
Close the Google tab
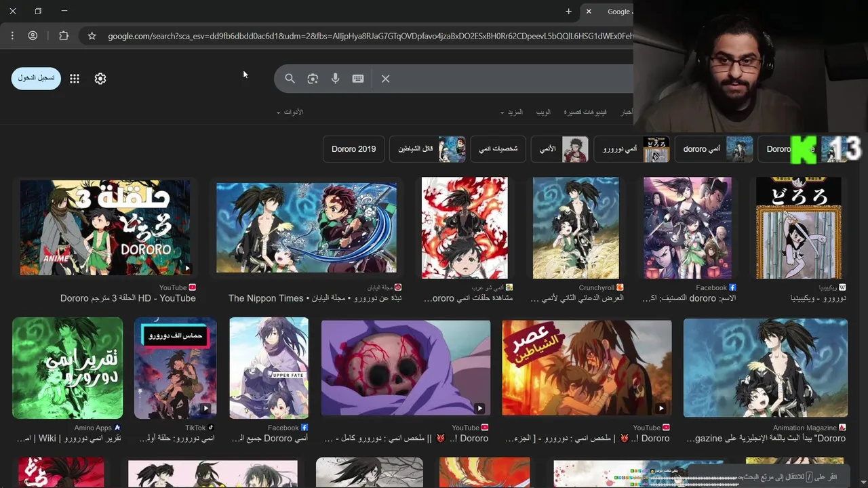(x=589, y=12)
